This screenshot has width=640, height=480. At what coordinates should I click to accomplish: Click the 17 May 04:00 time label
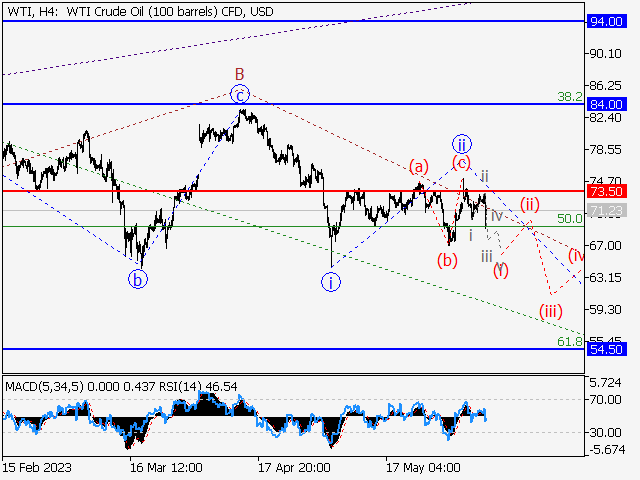coord(423,467)
